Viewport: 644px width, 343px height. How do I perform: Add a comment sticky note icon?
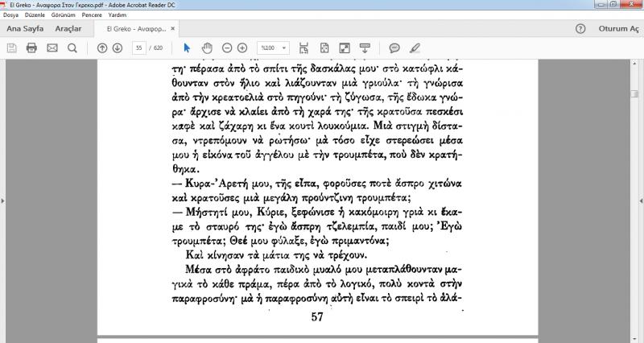pyautogui.click(x=394, y=48)
